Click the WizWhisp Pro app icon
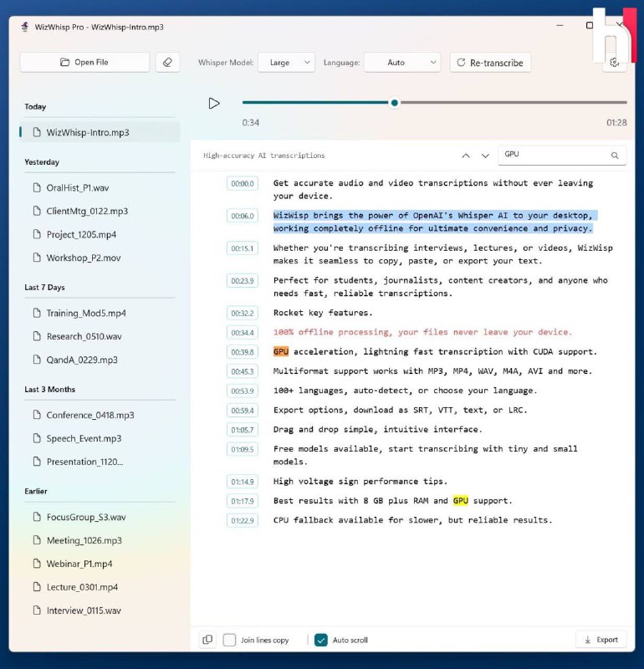The width and height of the screenshot is (644, 669). [25, 27]
